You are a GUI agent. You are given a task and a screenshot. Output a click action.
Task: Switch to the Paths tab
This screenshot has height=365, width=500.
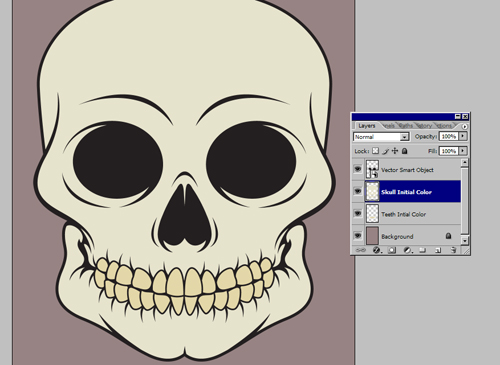[406, 126]
